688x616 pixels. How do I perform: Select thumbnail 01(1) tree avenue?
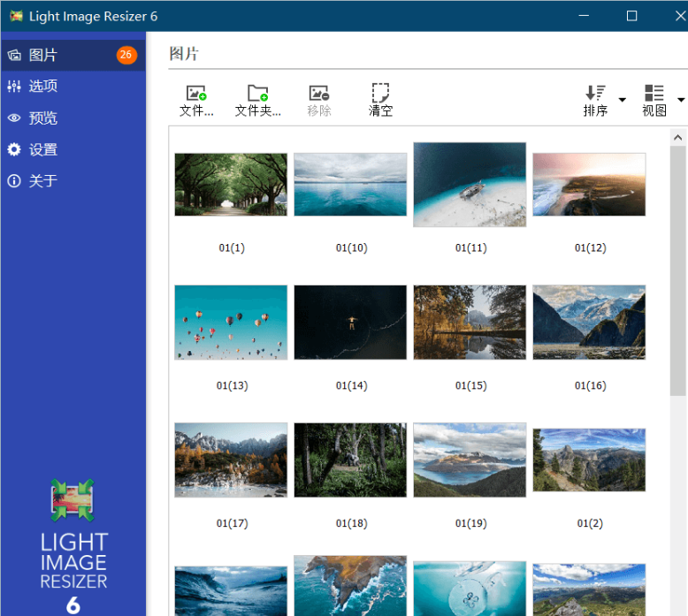pos(231,185)
